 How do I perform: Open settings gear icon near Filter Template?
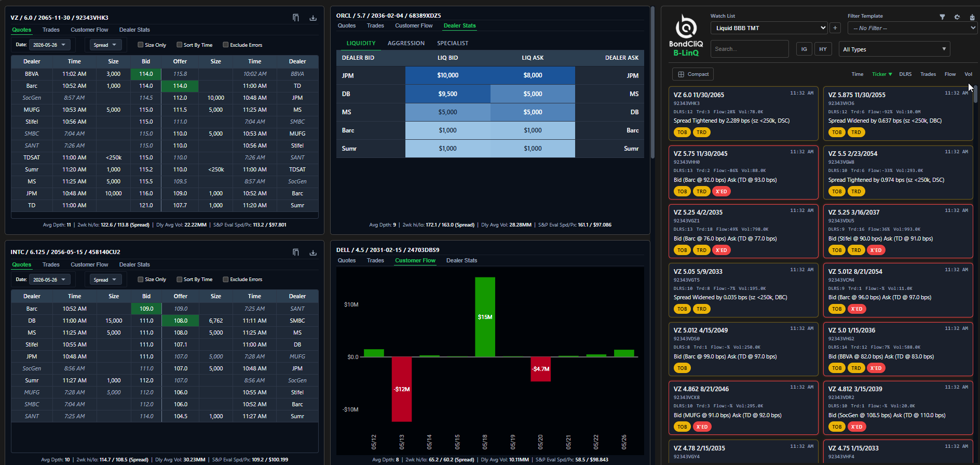point(957,17)
